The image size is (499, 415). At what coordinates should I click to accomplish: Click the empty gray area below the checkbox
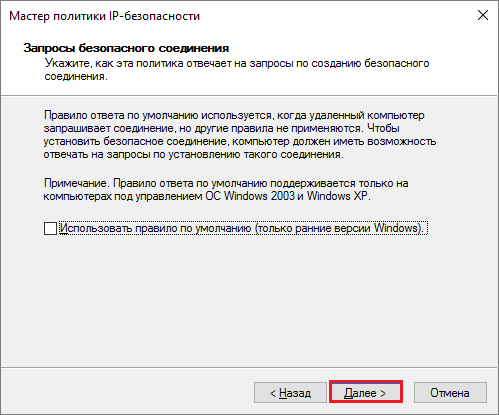(249, 300)
